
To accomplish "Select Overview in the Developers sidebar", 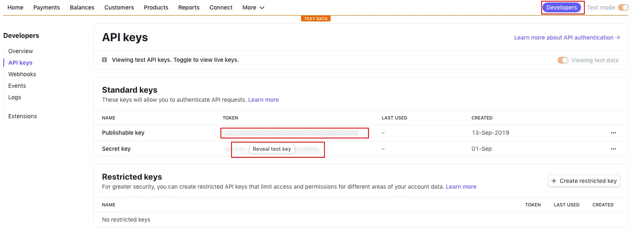I will tap(21, 51).
